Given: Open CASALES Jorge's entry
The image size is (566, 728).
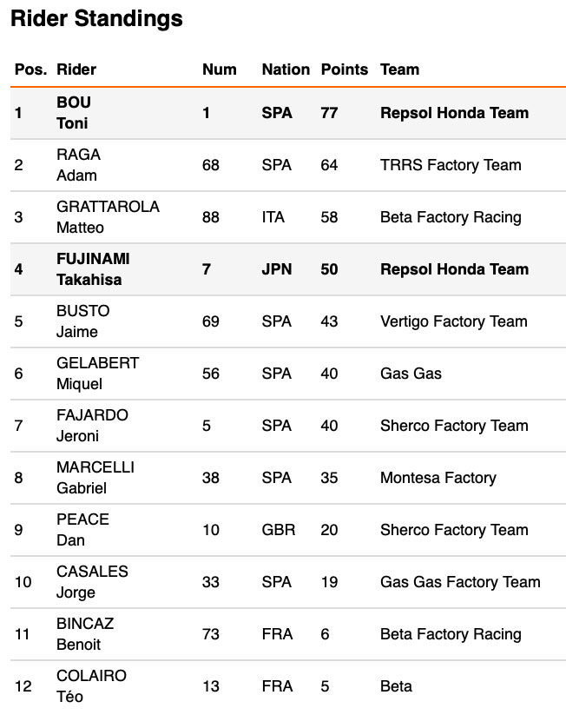Looking at the screenshot, I should [x=92, y=582].
